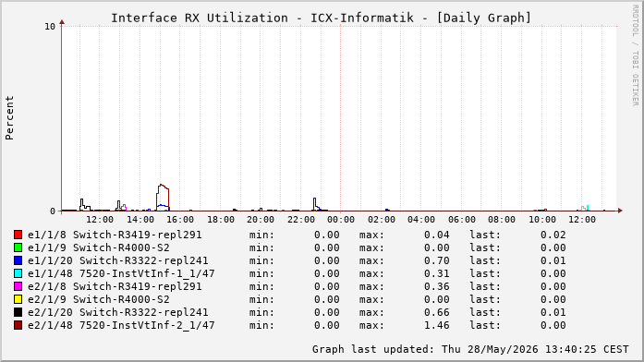The image size is (644, 362).
Task: Click the blue spike near 22:40
Action: (315, 204)
